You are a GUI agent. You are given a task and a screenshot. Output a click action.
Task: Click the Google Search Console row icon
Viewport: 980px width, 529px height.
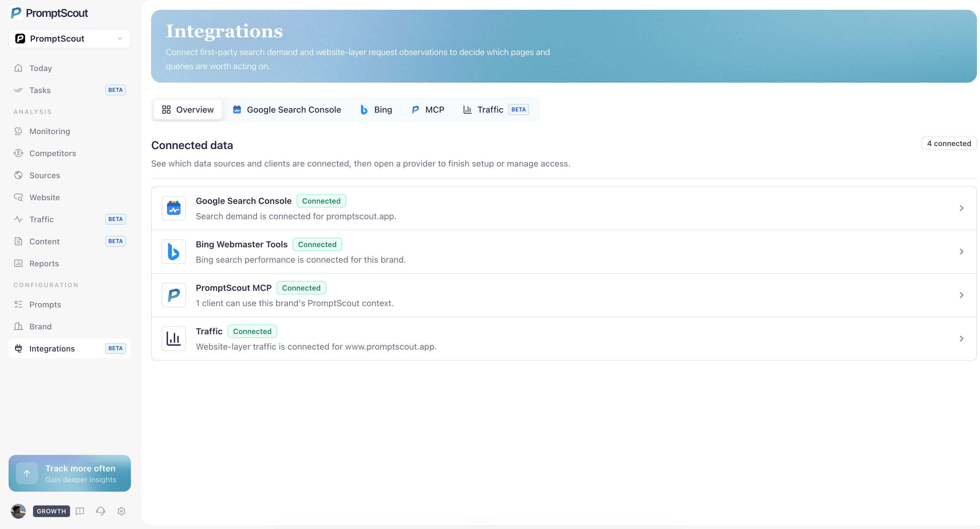click(x=174, y=208)
